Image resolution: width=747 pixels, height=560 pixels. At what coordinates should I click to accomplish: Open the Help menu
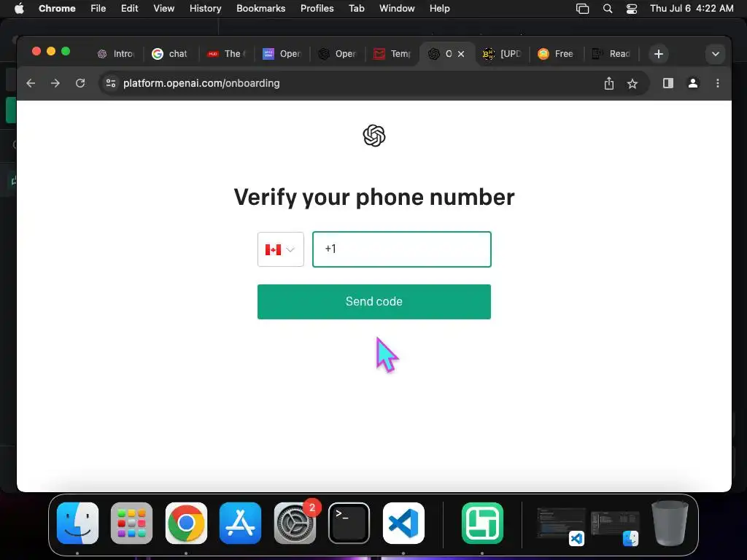tap(439, 9)
